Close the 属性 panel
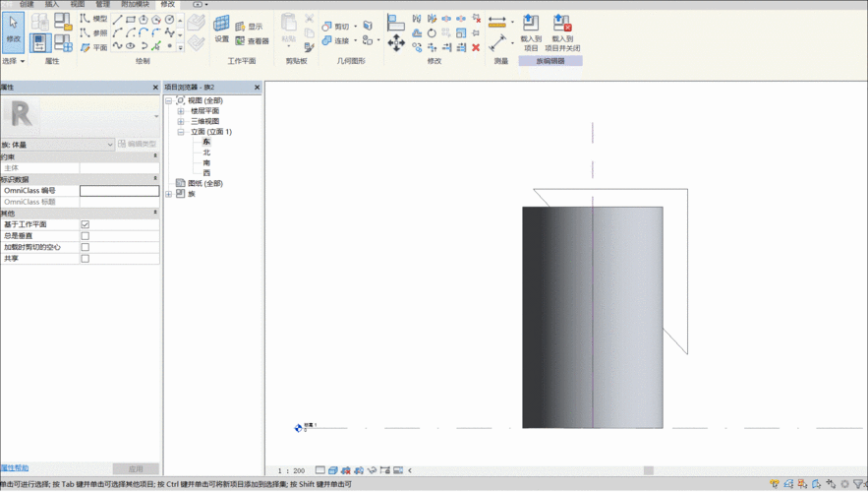 coord(155,87)
